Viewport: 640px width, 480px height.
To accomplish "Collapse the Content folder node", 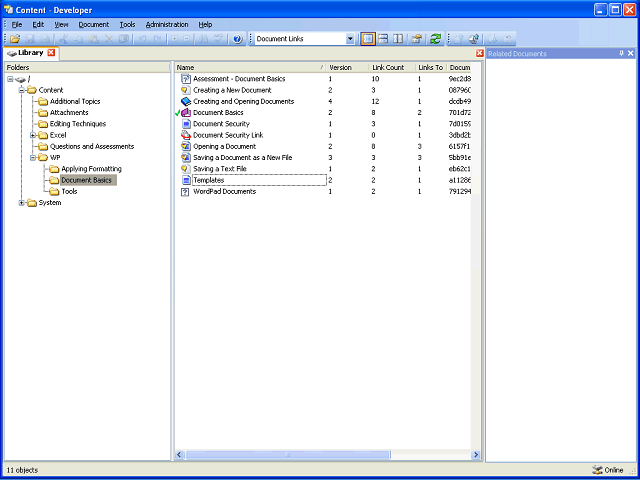I will [x=22, y=90].
